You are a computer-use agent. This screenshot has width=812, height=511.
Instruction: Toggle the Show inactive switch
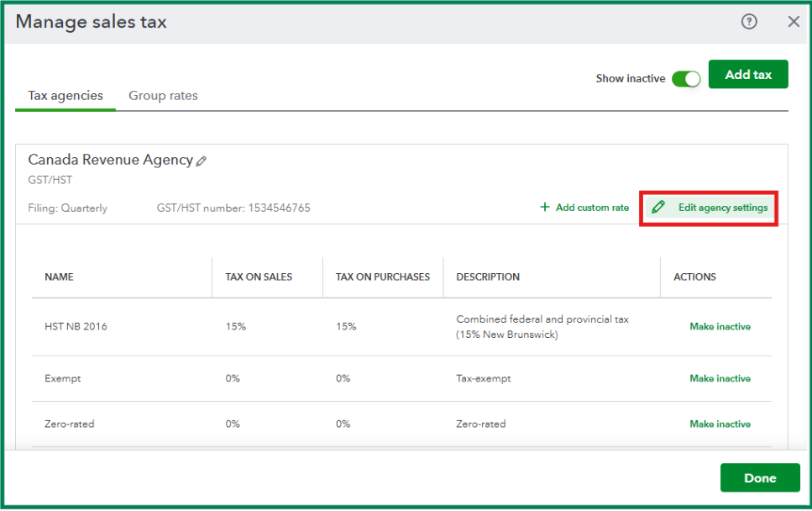(686, 78)
